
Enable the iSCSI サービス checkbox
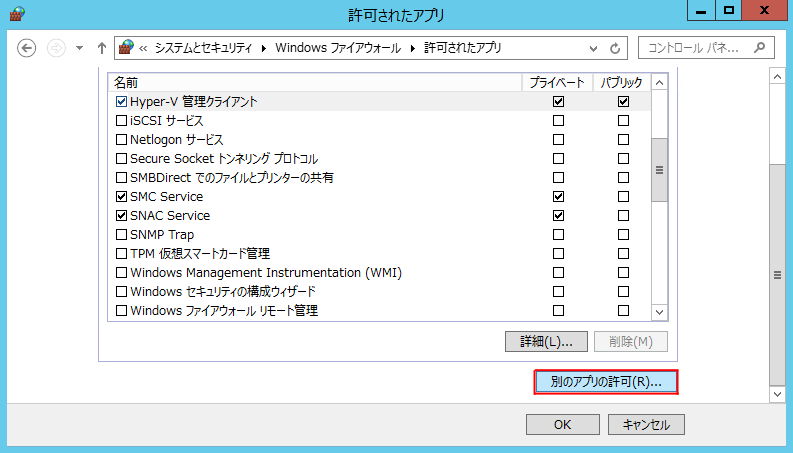click(x=121, y=121)
